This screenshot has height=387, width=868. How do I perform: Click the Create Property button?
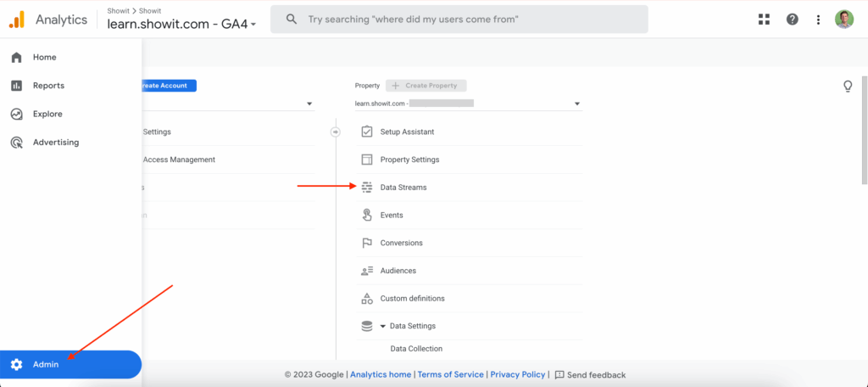(426, 86)
